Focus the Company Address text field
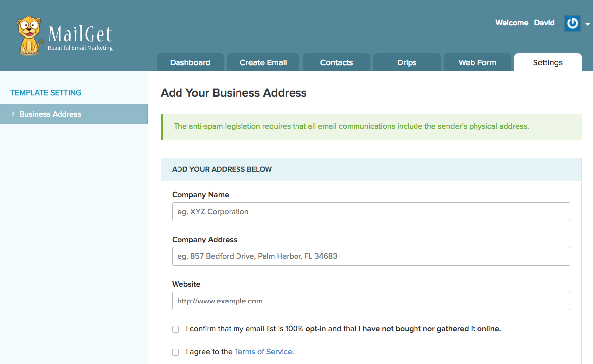Viewport: 593px width, 364px height. point(371,256)
